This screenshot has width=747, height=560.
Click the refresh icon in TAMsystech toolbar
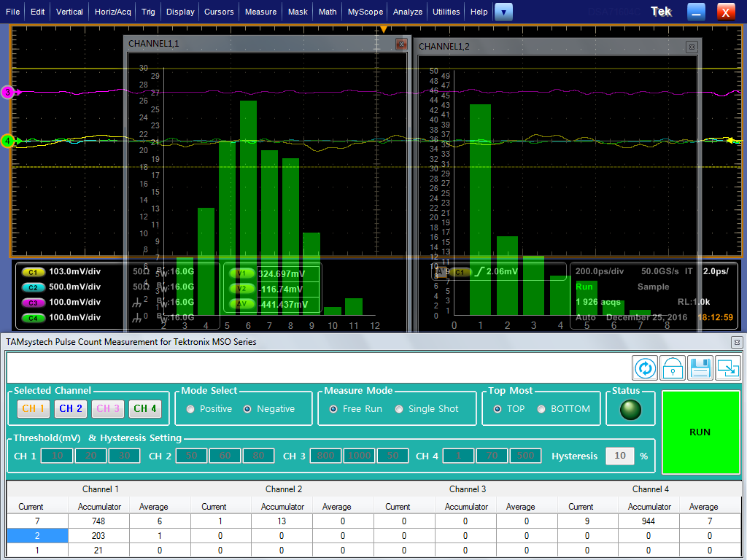click(x=645, y=368)
